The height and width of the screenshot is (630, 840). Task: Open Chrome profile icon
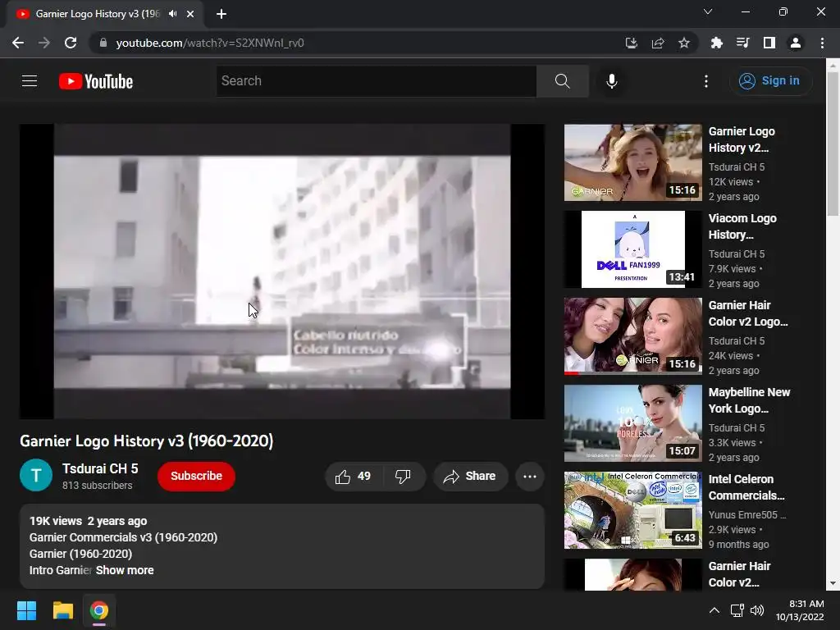796,43
